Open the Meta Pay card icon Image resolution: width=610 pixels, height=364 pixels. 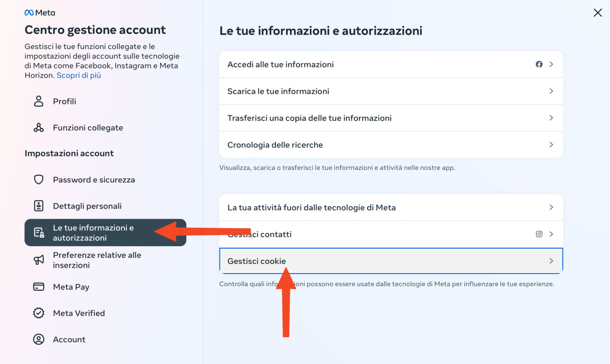(39, 287)
